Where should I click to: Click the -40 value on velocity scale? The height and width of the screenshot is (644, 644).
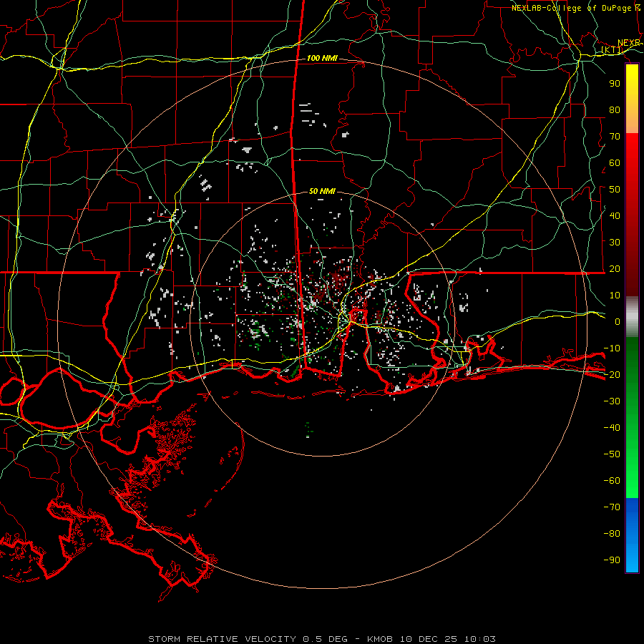612,428
